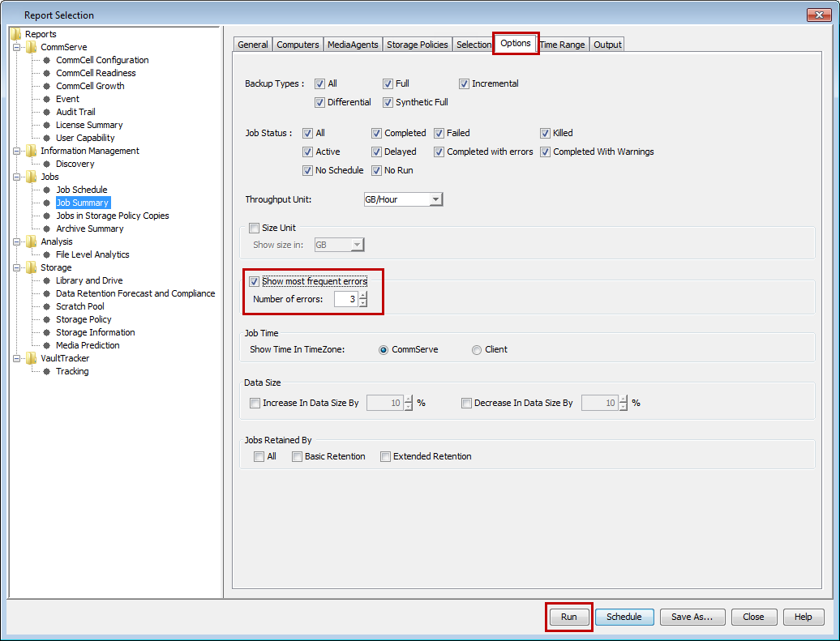The height and width of the screenshot is (641, 840).
Task: Select the CommServe time zone radio button
Action: (x=384, y=350)
